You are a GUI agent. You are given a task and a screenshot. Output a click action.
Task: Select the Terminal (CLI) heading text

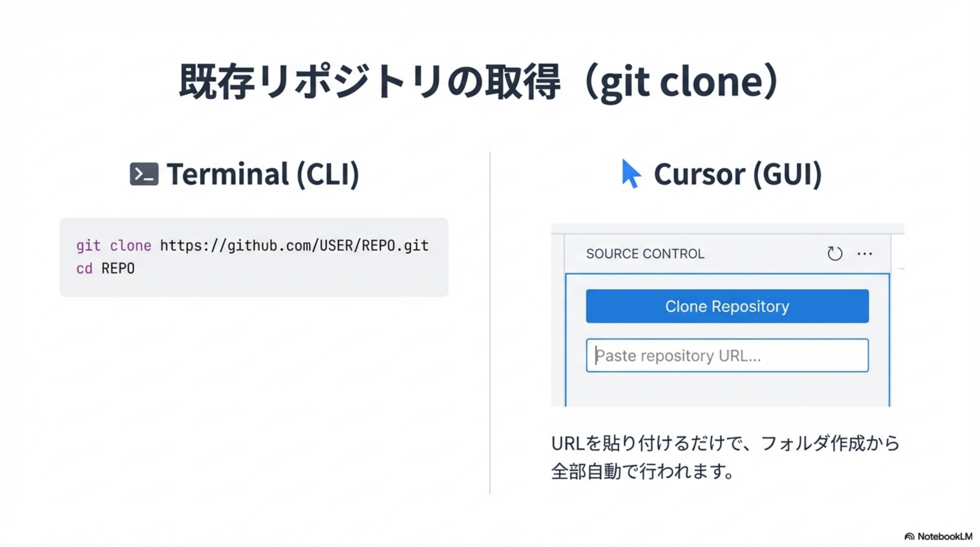pos(263,174)
